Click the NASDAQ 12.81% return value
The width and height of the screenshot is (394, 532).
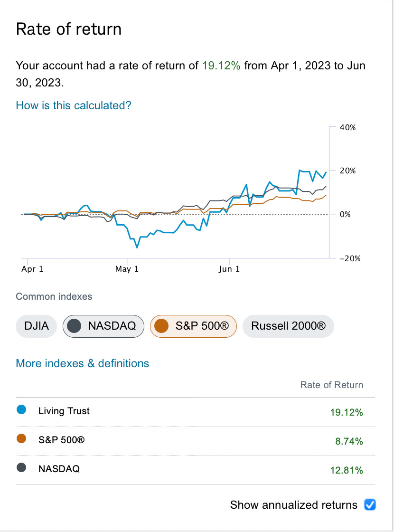click(346, 470)
